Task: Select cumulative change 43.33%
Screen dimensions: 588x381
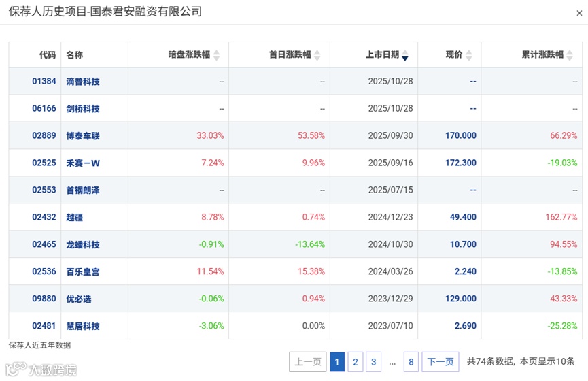Action: (564, 299)
